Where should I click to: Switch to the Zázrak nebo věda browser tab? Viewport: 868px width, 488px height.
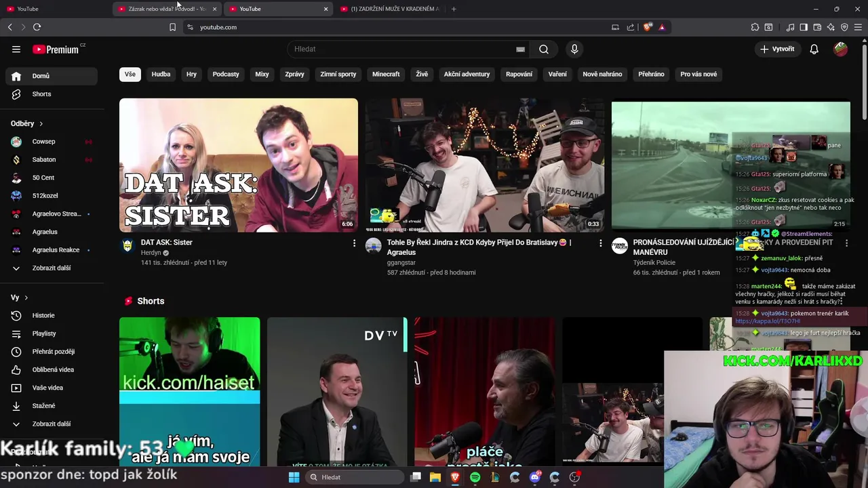tap(167, 9)
